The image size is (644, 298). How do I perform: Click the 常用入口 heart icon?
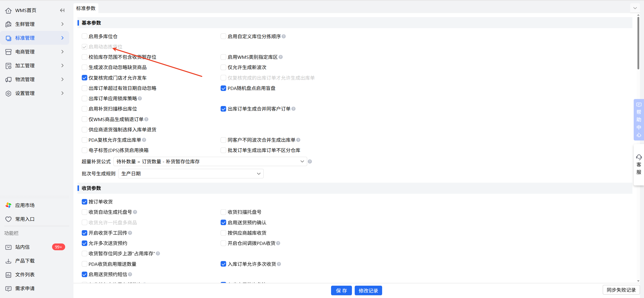point(8,219)
